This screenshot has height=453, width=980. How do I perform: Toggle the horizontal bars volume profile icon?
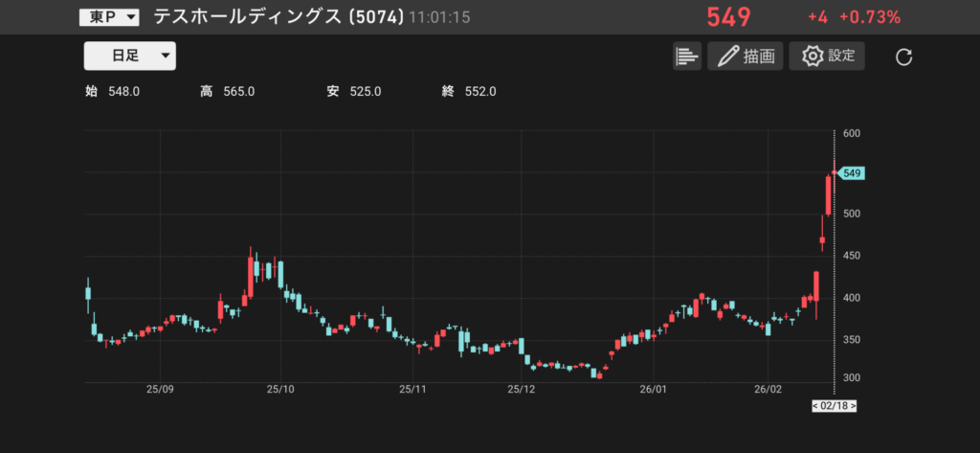click(x=686, y=57)
